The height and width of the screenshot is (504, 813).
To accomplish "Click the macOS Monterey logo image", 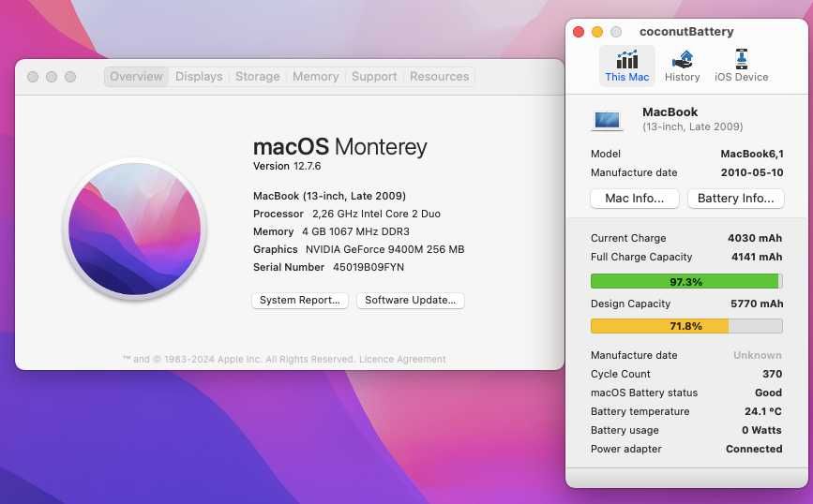I will coord(135,229).
